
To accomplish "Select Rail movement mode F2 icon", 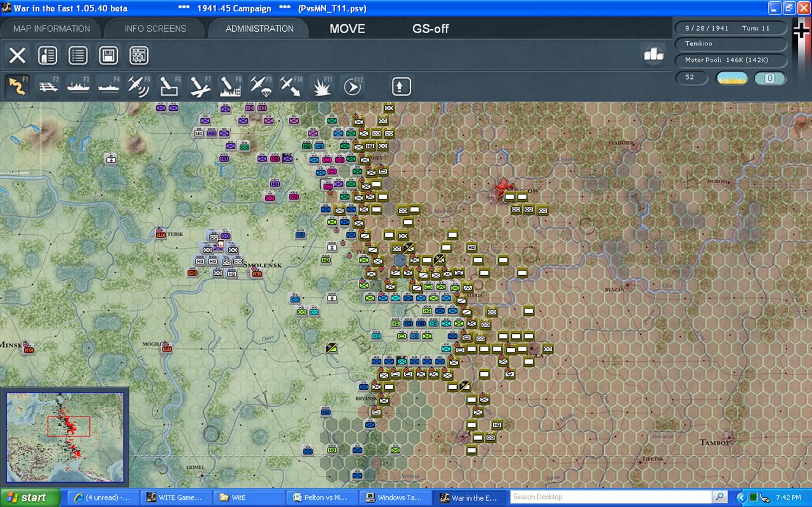I will tap(48, 87).
